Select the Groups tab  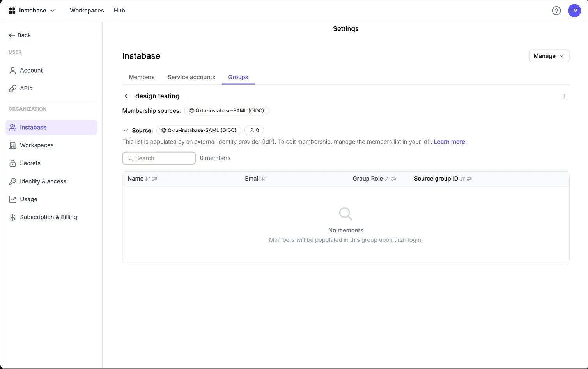pos(238,77)
